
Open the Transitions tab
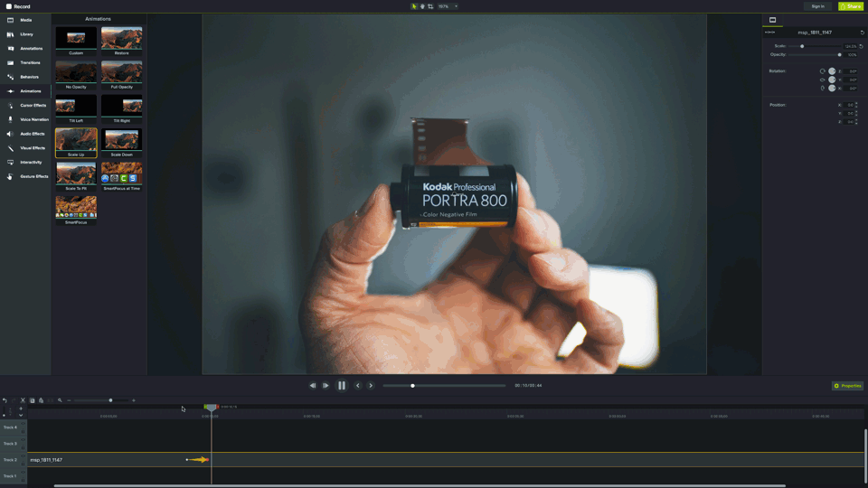25,62
